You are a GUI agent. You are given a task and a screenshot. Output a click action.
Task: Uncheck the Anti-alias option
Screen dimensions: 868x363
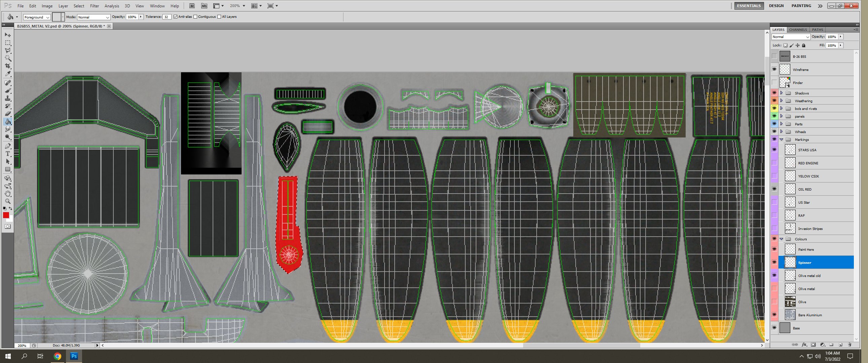[175, 17]
